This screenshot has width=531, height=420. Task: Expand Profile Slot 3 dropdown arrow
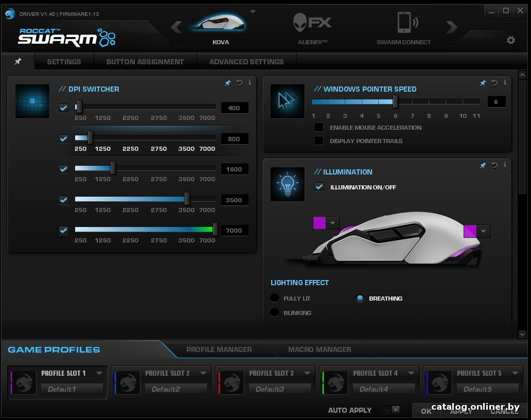307,373
